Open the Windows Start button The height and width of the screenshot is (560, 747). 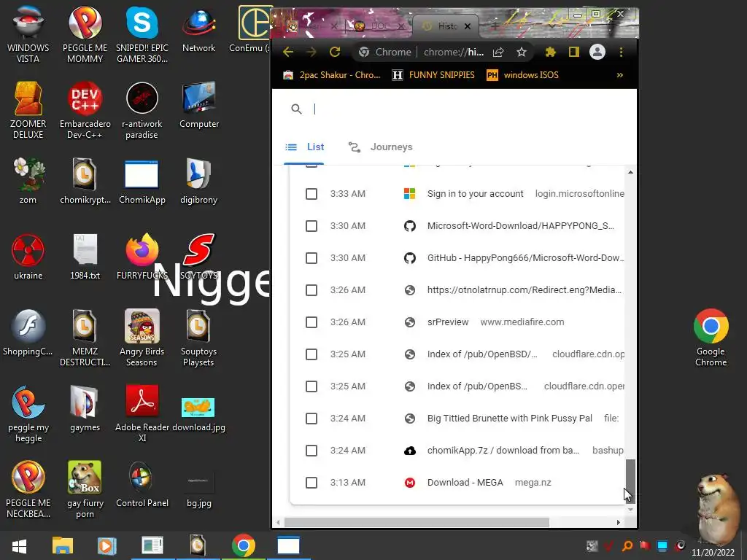click(x=19, y=546)
